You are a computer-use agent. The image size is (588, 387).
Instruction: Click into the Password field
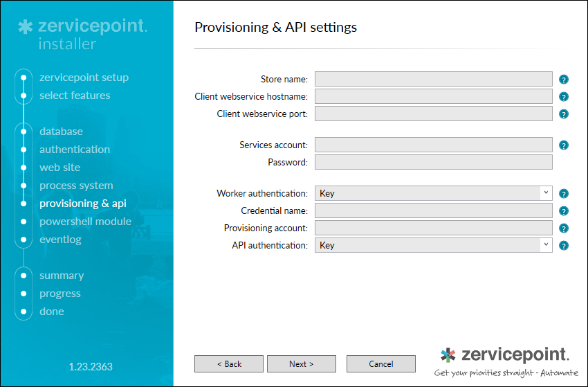(434, 162)
